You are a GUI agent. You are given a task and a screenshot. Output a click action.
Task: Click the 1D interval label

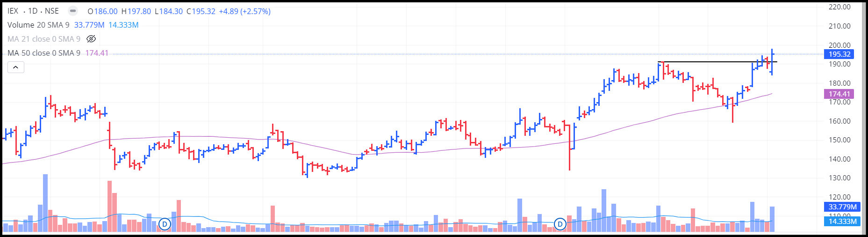point(33,11)
